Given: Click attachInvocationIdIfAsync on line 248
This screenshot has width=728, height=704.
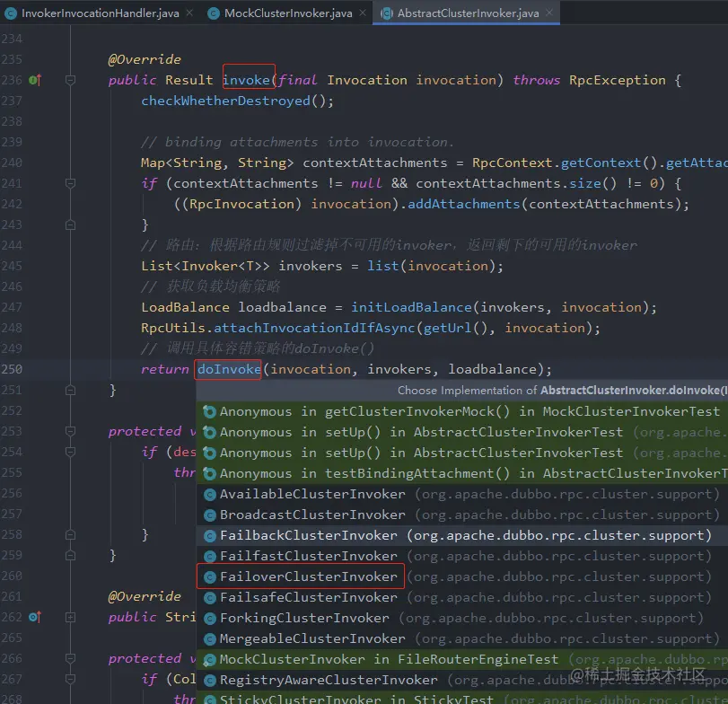Looking at the screenshot, I should tap(314, 329).
